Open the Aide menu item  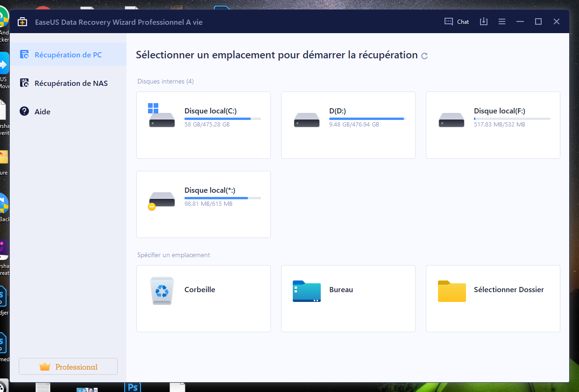point(68,112)
